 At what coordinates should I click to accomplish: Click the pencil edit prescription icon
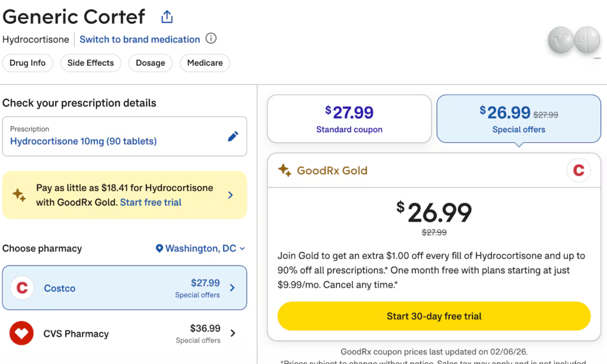point(234,136)
